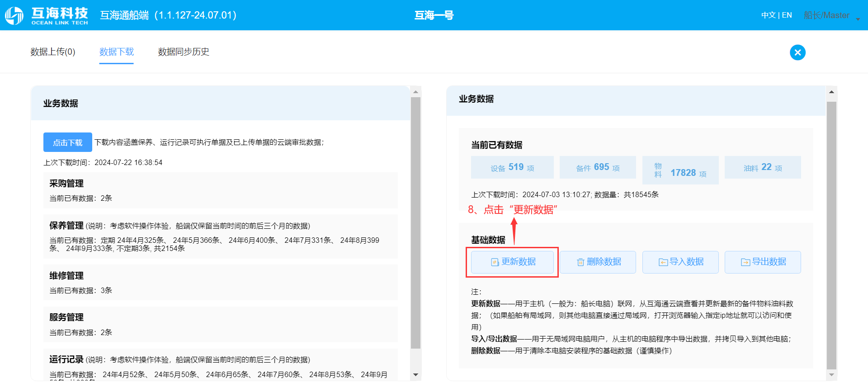Click left panel scrollbar up arrow
The width and height of the screenshot is (868, 392).
point(415,92)
